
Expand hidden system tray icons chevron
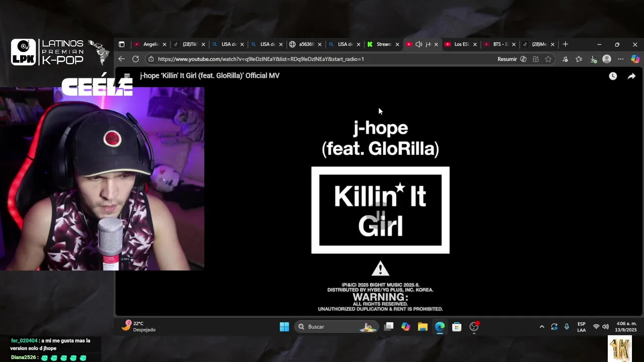tap(542, 327)
